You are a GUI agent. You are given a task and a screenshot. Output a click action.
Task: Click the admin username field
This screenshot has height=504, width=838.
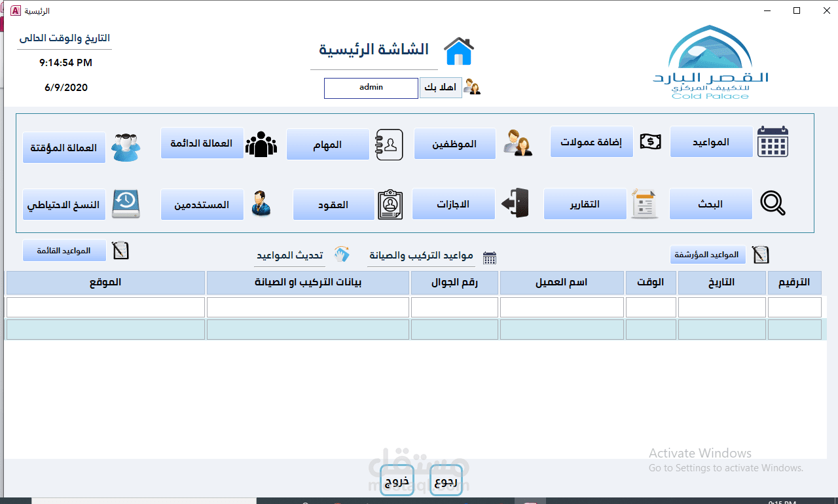[x=371, y=88]
